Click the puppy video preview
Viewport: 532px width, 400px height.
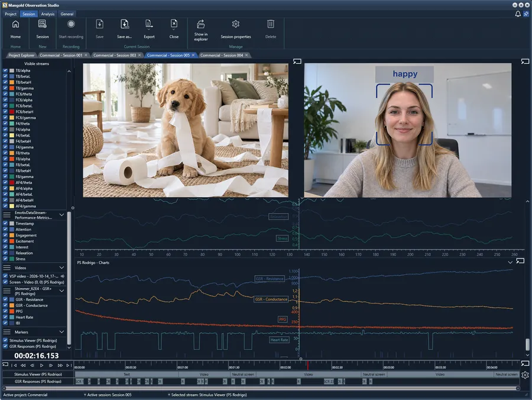[186, 130]
